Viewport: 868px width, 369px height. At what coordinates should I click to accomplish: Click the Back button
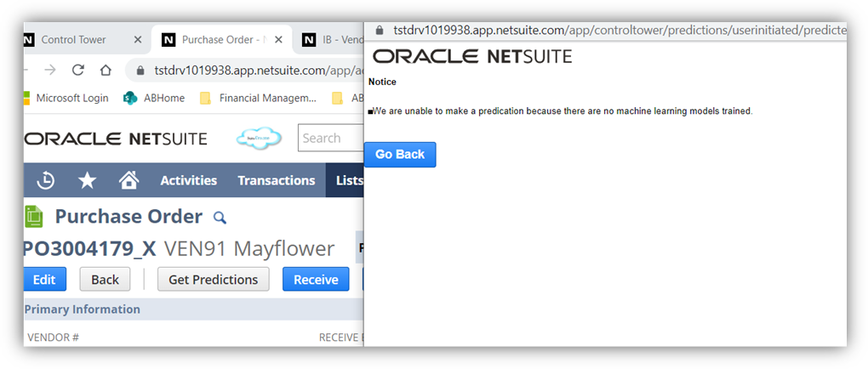106,280
